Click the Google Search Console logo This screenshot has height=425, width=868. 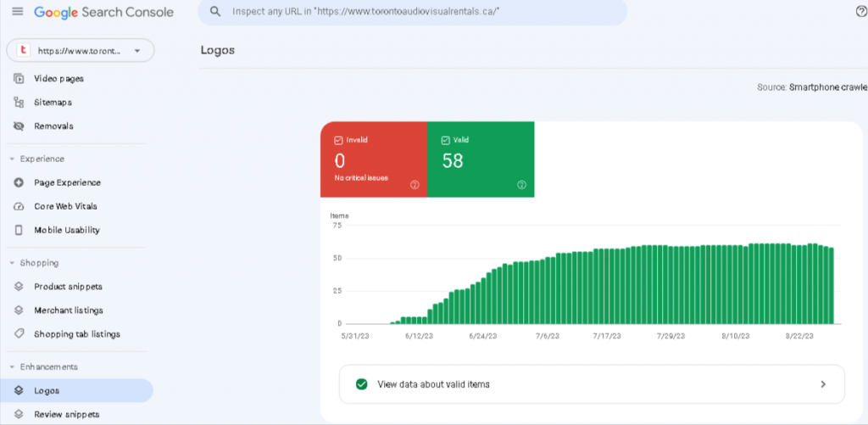(103, 12)
